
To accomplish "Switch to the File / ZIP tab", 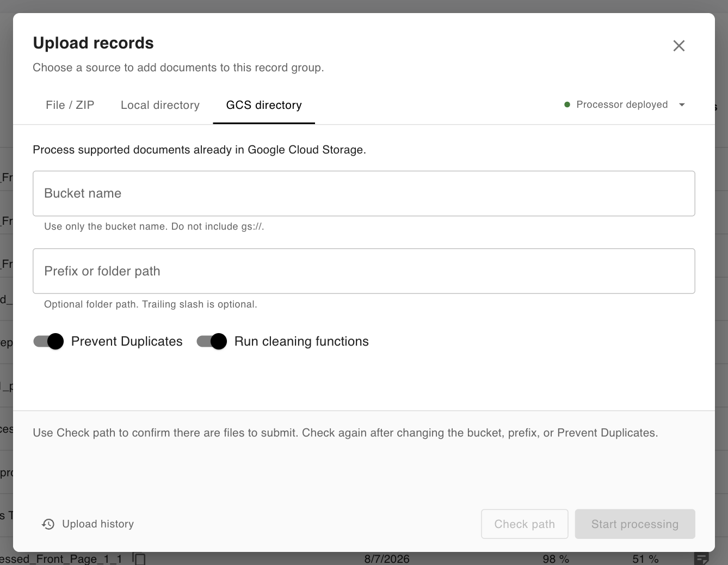I will tap(70, 105).
